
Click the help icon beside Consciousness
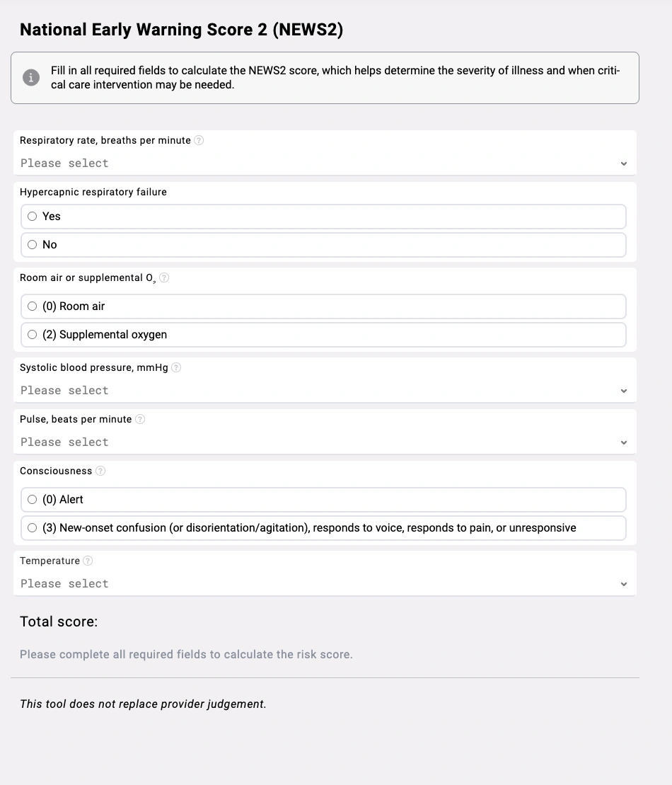[x=100, y=471]
